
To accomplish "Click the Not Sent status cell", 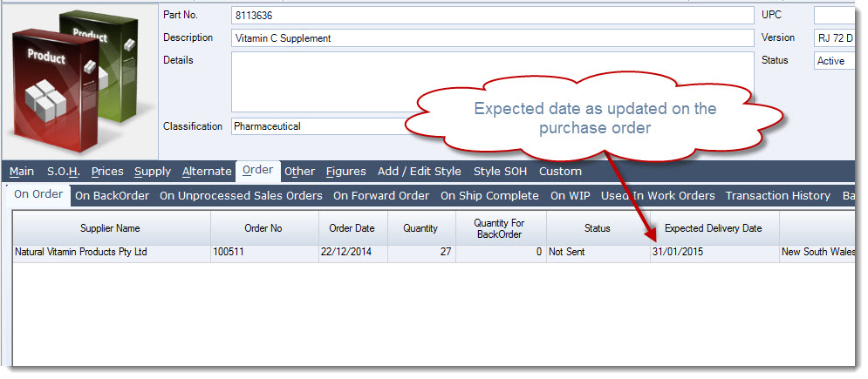I will (x=598, y=253).
